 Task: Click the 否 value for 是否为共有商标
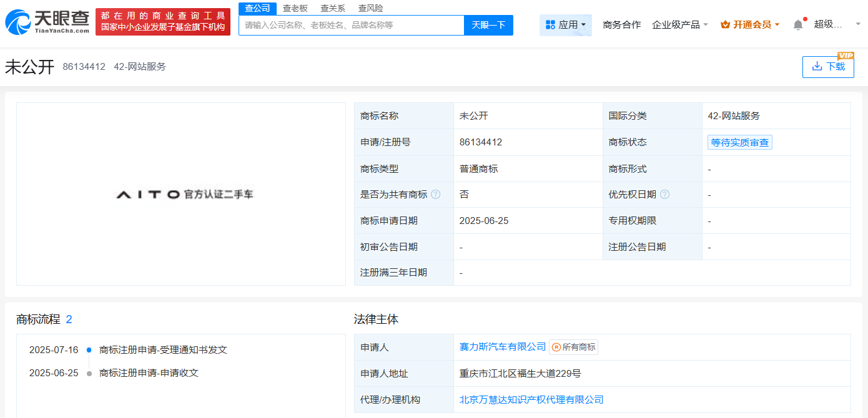[x=464, y=195]
